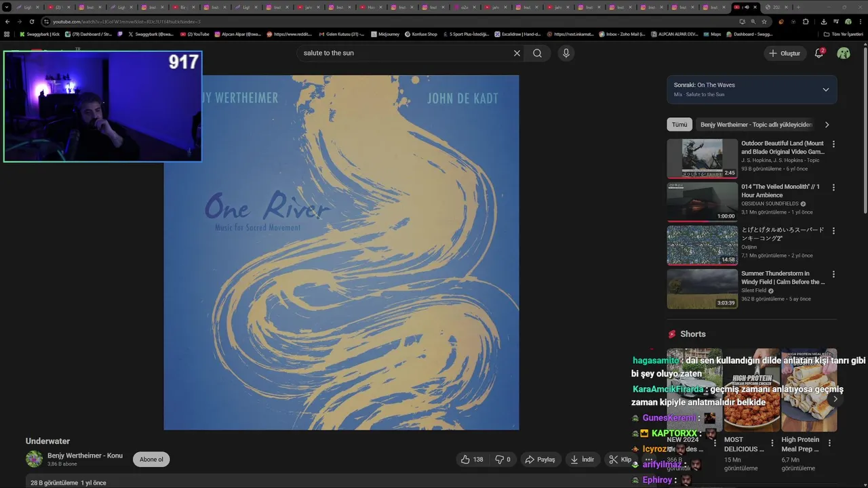Create a clip with the Klip button
Screen dimensions: 868x488
[620, 460]
